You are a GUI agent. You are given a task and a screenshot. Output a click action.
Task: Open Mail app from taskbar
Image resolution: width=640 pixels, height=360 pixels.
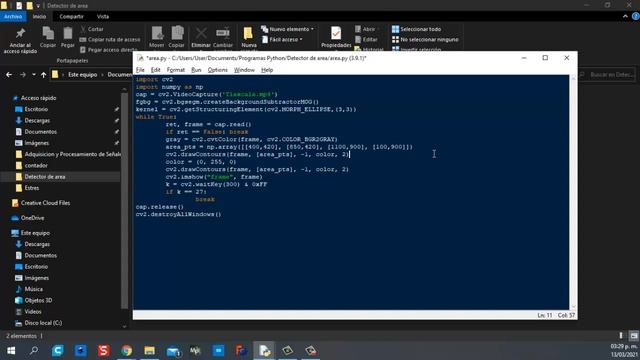coord(173,351)
